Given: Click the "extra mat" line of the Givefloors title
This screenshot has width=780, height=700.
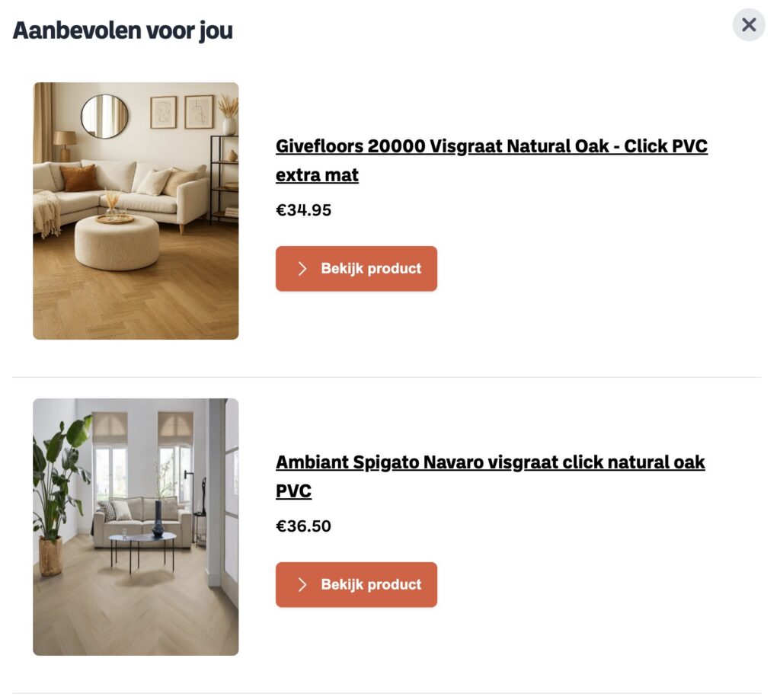Looking at the screenshot, I should pyautogui.click(x=317, y=175).
